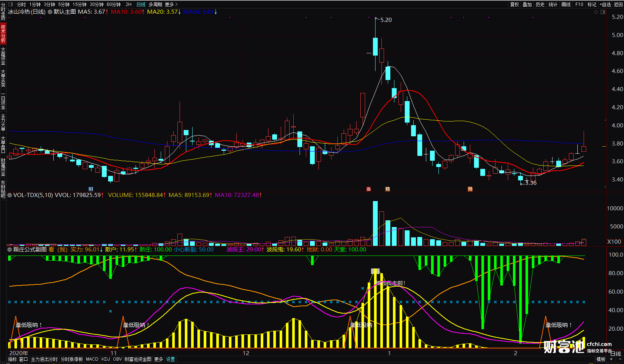Click the 3.36 low price label

coord(531,183)
